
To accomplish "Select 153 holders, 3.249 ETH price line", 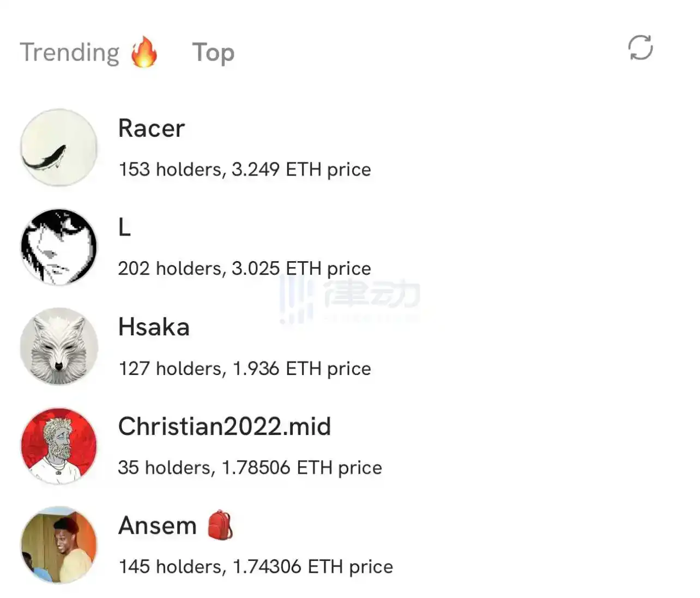I will pyautogui.click(x=245, y=170).
